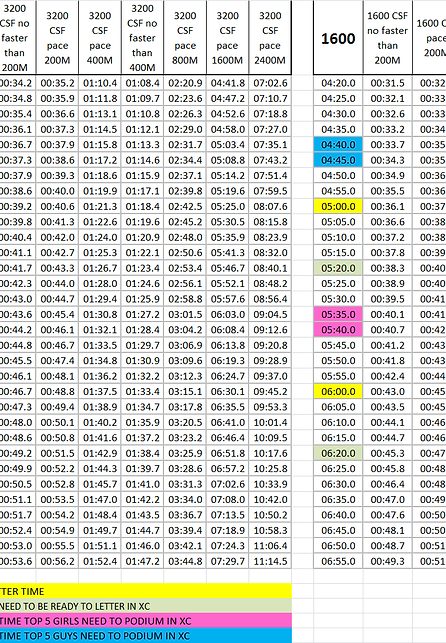Image resolution: width=446 pixels, height=643 pixels.
Task: Select cell 10:01.4 in 2400M column
Action: coord(270,422)
